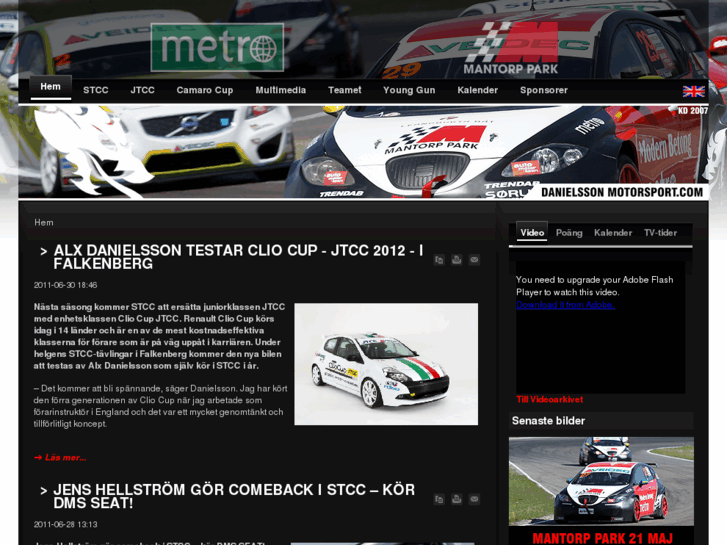Select the Poäng tab in the sidebar
The width and height of the screenshot is (727, 545).
coord(569,233)
